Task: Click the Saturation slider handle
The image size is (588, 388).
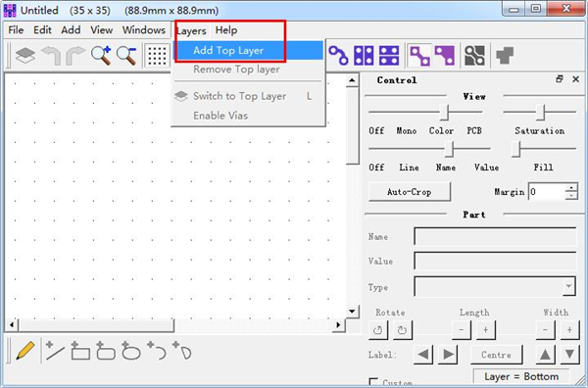Action: coord(540,112)
